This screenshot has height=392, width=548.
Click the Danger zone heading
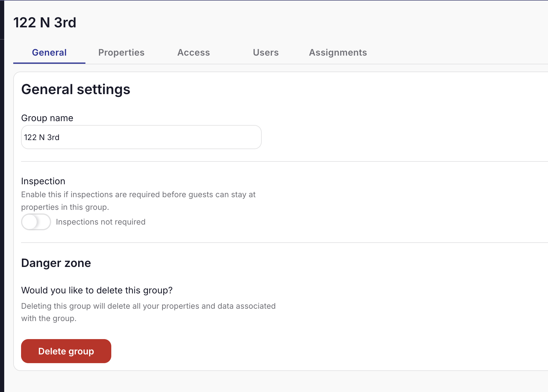coord(56,263)
